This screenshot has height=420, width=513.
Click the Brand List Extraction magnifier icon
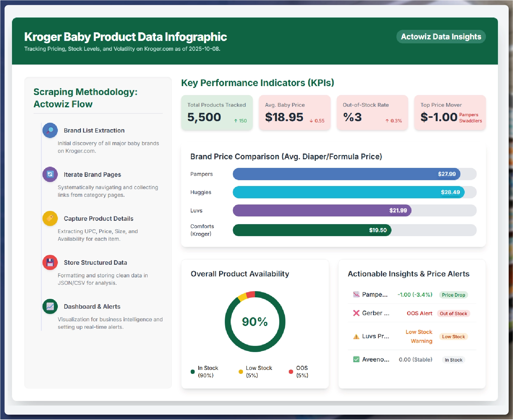coord(50,130)
